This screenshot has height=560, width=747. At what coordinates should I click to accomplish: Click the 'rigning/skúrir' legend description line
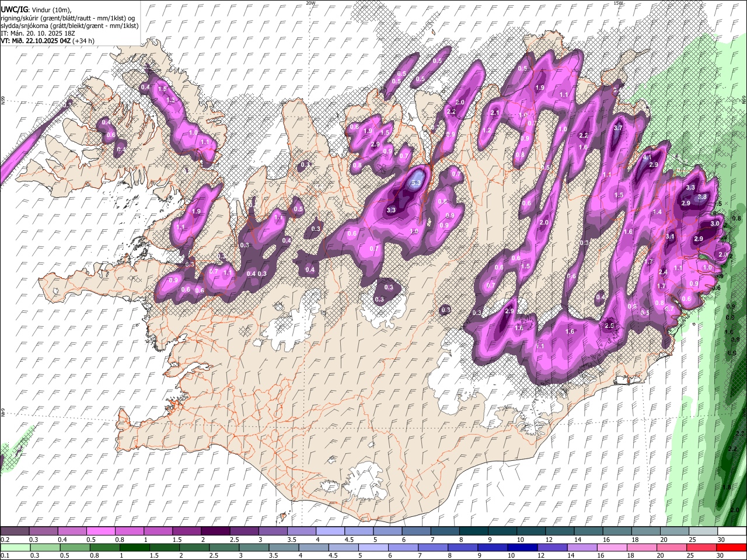pyautogui.click(x=68, y=18)
